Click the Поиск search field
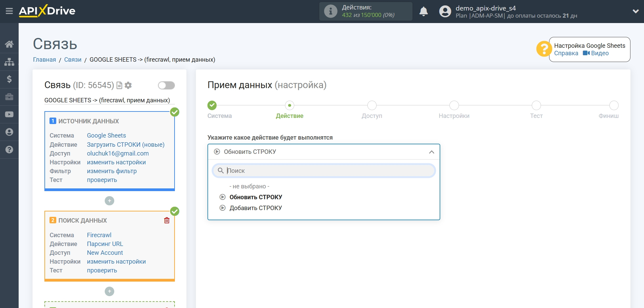This screenshot has width=644, height=308. tap(324, 171)
